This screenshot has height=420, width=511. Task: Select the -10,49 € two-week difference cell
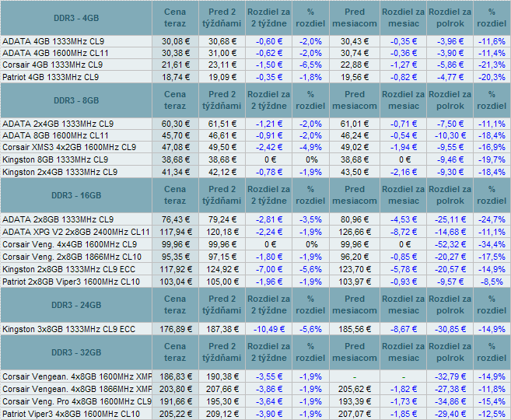269,329
